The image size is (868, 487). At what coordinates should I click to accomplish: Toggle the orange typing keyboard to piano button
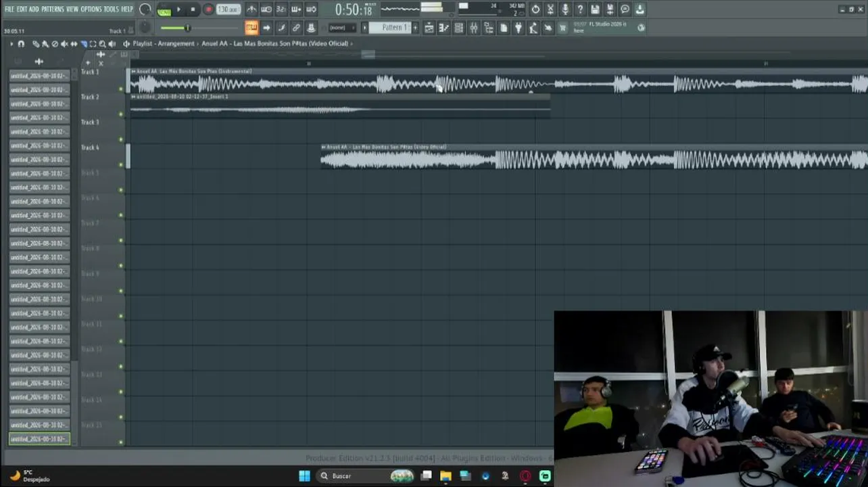[x=251, y=28]
